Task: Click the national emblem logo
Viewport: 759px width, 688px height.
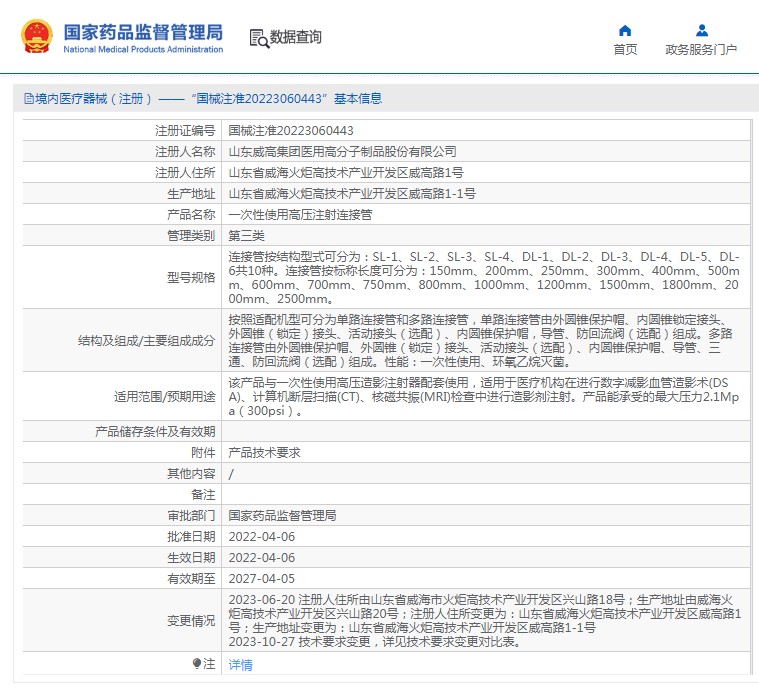Action: tap(36, 36)
